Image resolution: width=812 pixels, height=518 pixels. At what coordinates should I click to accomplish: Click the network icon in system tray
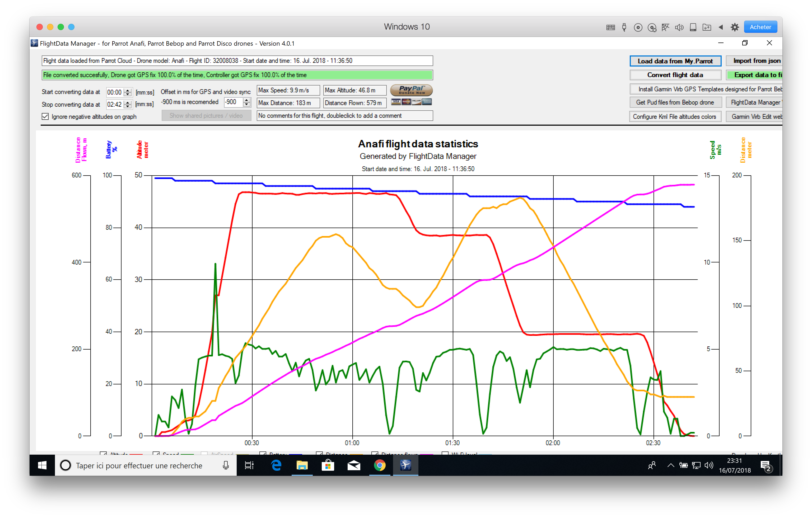pyautogui.click(x=696, y=465)
